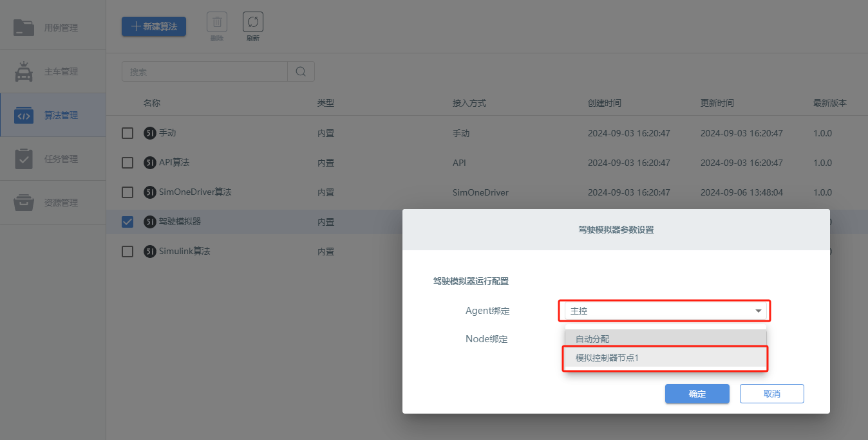This screenshot has height=440, width=868.
Task: Focus the 搜索 search input field
Action: [205, 71]
